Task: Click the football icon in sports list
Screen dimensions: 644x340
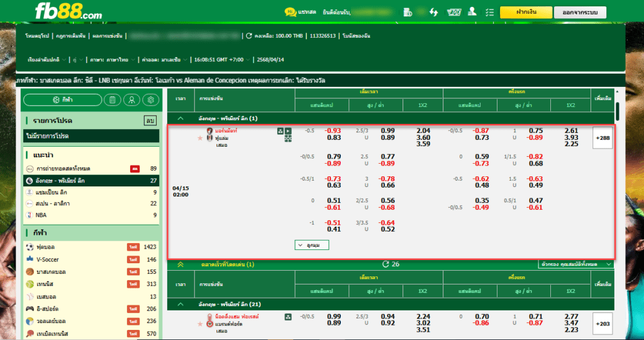Action: tap(30, 247)
